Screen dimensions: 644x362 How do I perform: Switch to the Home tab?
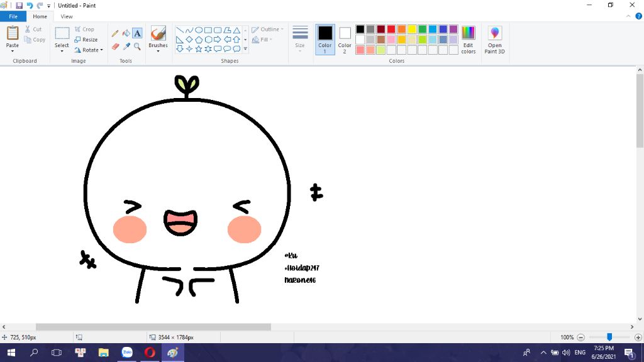click(40, 16)
